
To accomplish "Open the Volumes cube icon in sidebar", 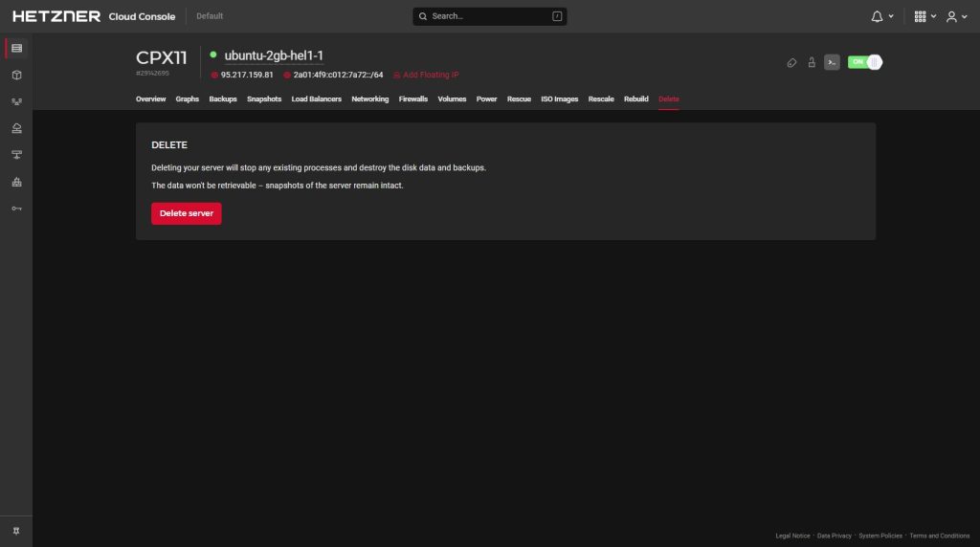I will [16, 75].
